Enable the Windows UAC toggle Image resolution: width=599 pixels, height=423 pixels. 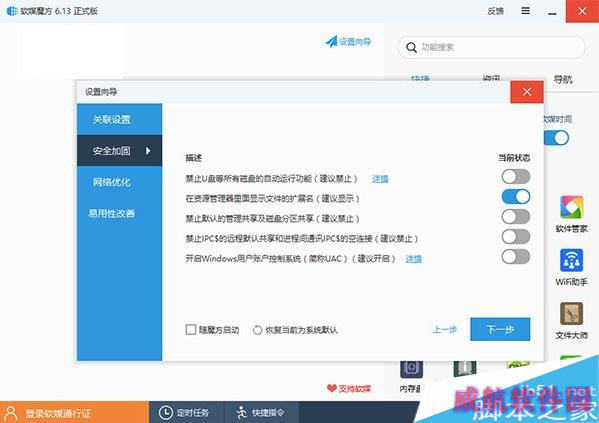516,256
